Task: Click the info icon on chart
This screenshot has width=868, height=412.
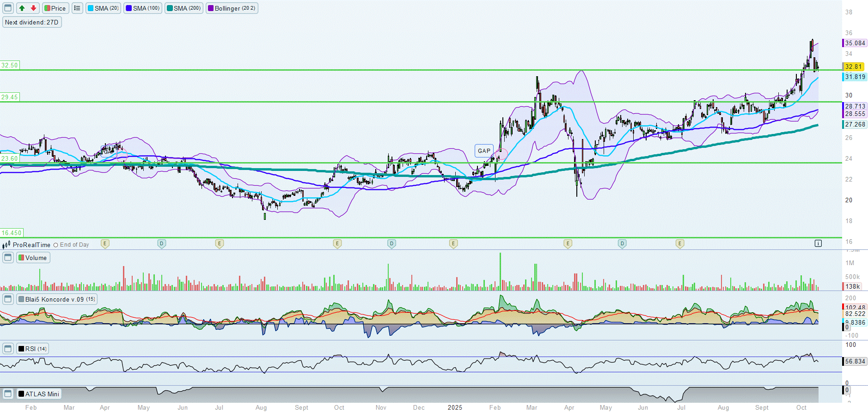Action: (x=818, y=243)
